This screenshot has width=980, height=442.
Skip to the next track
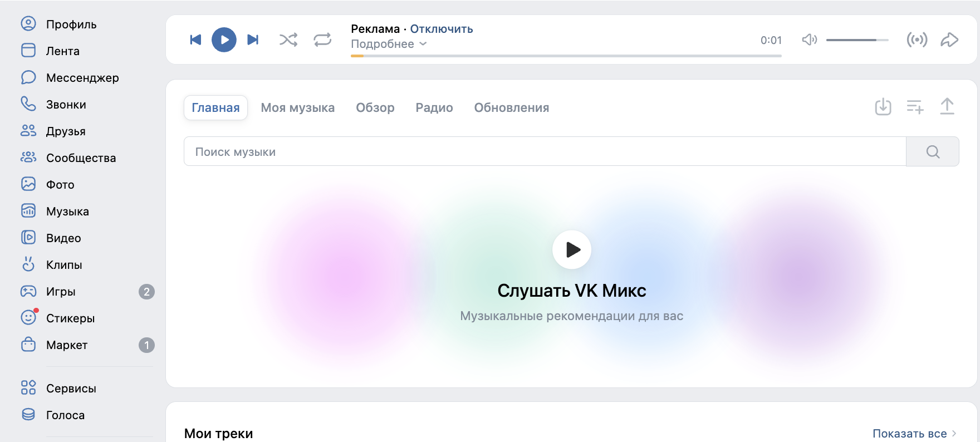[x=253, y=40]
